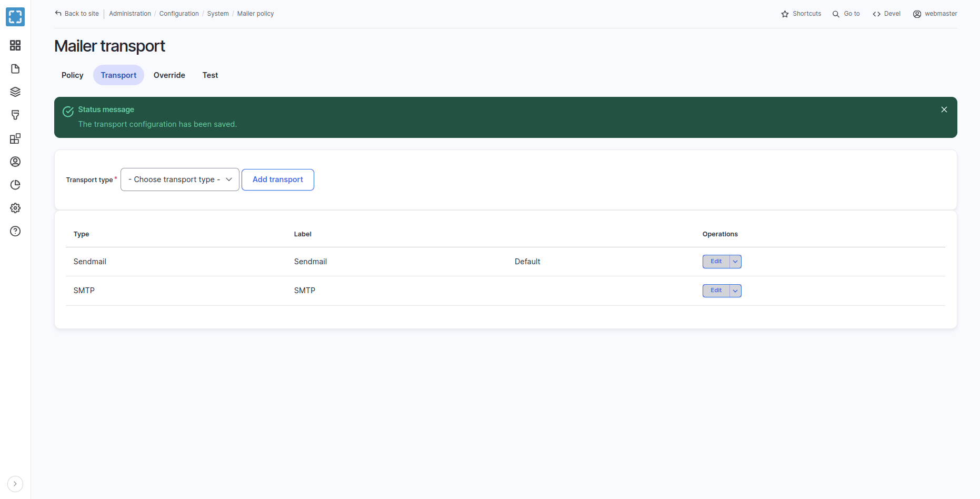Edit the SMTP transport
This screenshot has height=499, width=980.
(716, 291)
